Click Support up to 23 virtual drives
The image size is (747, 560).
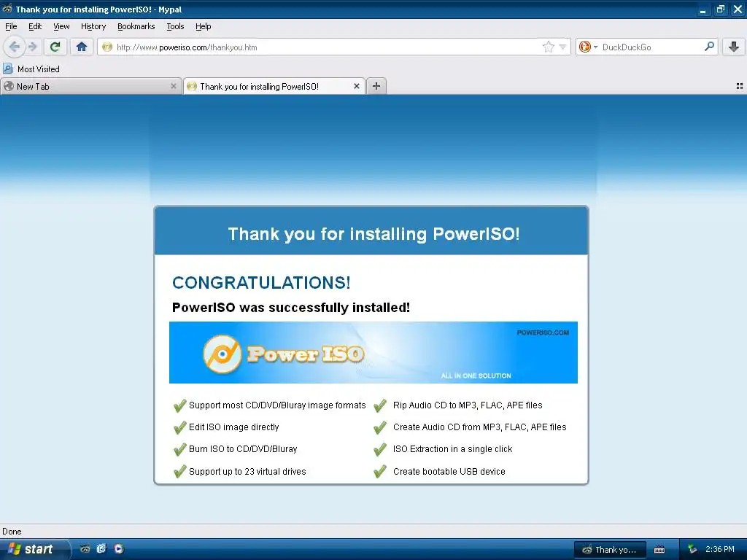tap(247, 472)
